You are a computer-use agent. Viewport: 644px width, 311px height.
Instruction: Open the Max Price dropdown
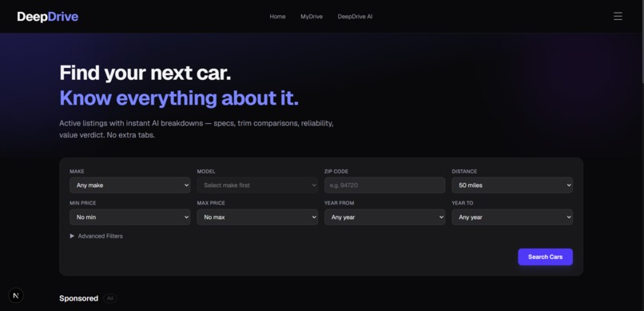[257, 217]
